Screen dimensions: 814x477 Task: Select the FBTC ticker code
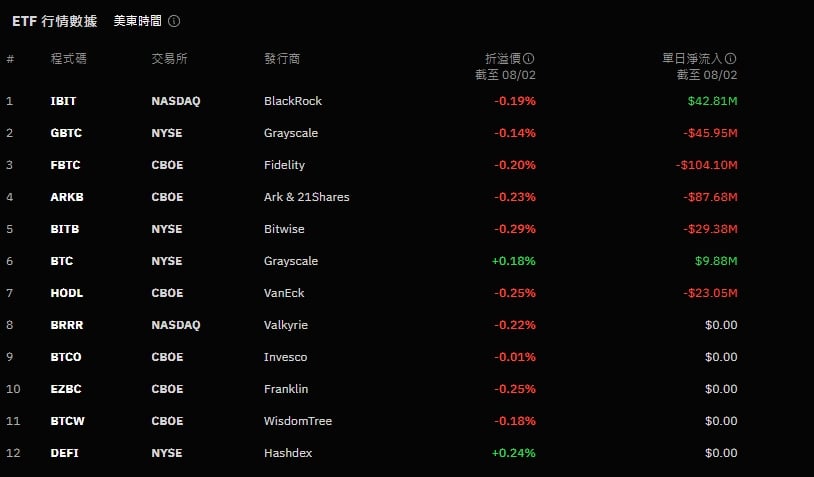coord(66,165)
